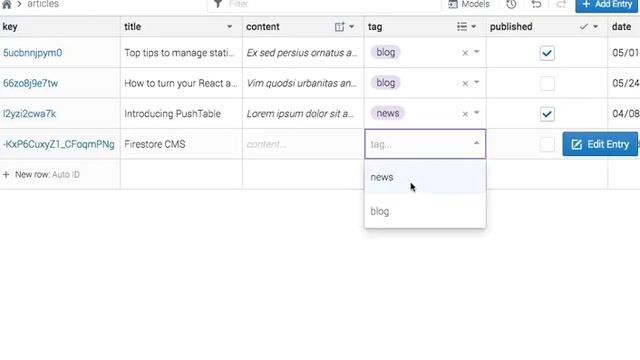Open the title column dropdown arrow

coord(229,27)
